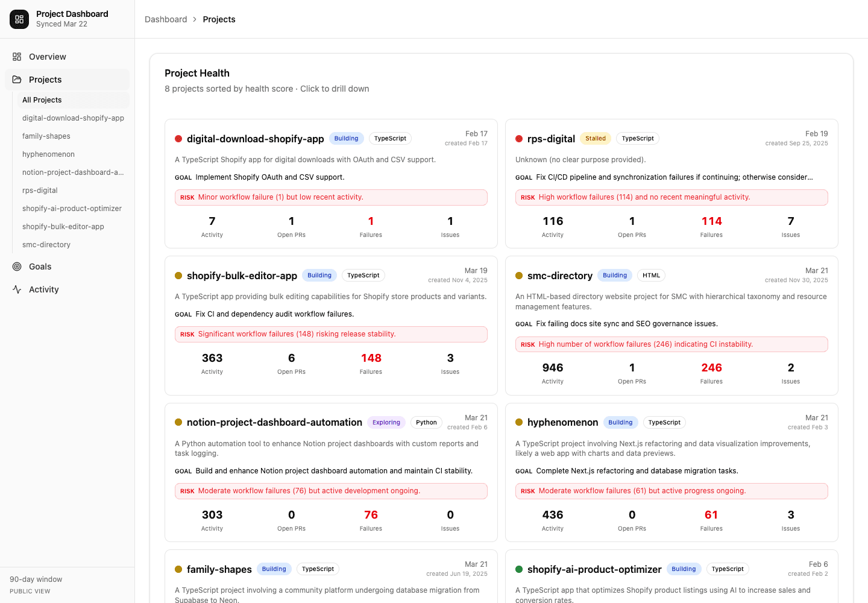The height and width of the screenshot is (603, 868).
Task: Click green health dot for shopify-ai-product-optimizer
Action: click(519, 569)
